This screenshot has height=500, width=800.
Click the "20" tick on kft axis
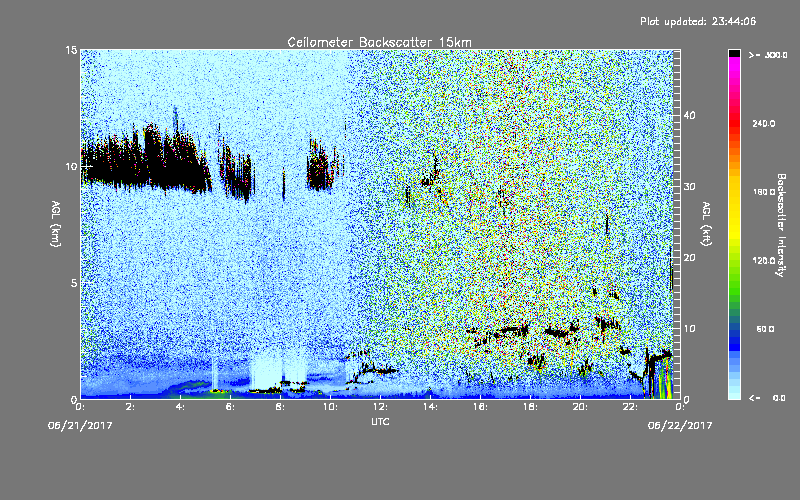[689, 258]
